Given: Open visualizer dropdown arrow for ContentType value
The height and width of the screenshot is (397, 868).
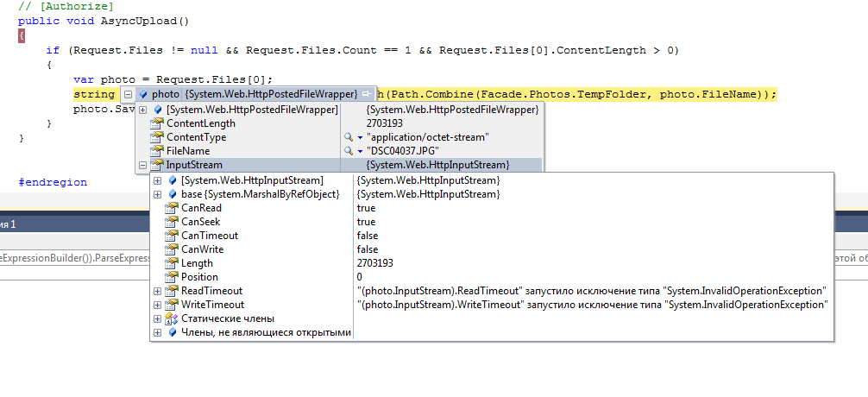Looking at the screenshot, I should (x=360, y=137).
